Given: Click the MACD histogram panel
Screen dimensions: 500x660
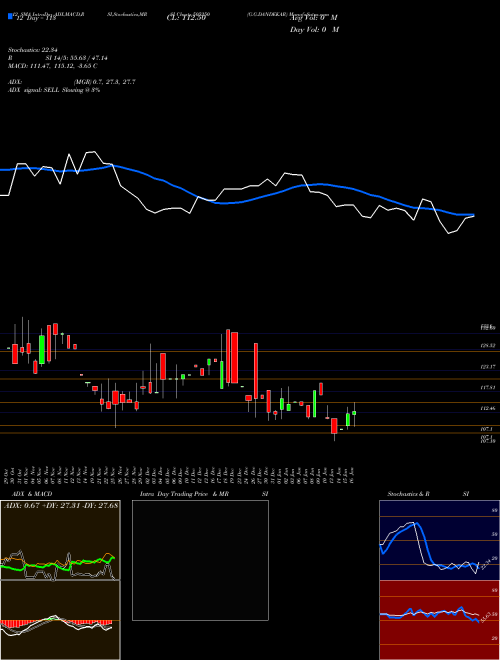Looking at the screenshot, I should [60, 620].
